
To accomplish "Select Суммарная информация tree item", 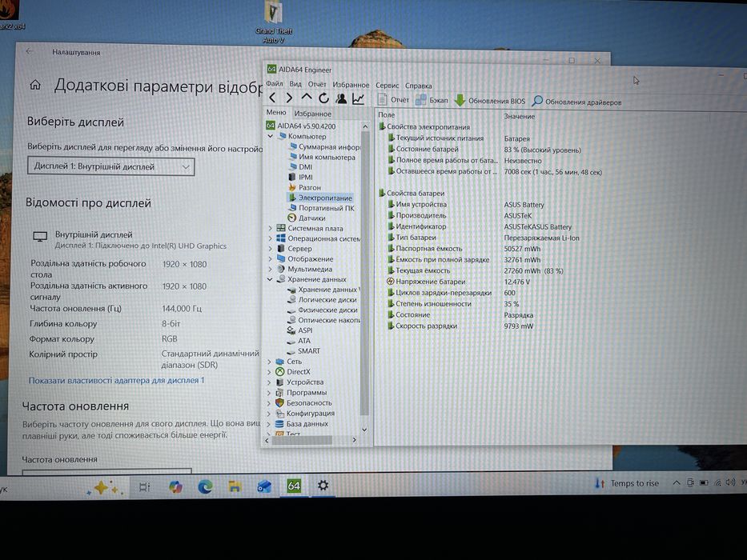I will (325, 146).
